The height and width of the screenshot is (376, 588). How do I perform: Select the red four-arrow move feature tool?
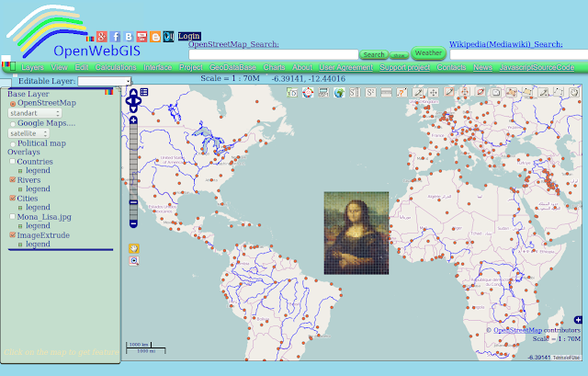pyautogui.click(x=465, y=92)
